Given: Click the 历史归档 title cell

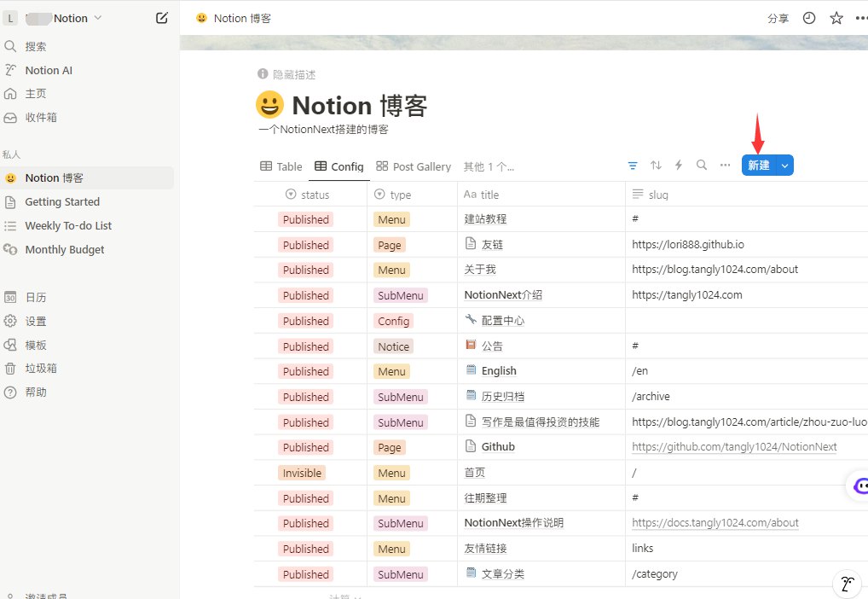Looking at the screenshot, I should (x=541, y=396).
